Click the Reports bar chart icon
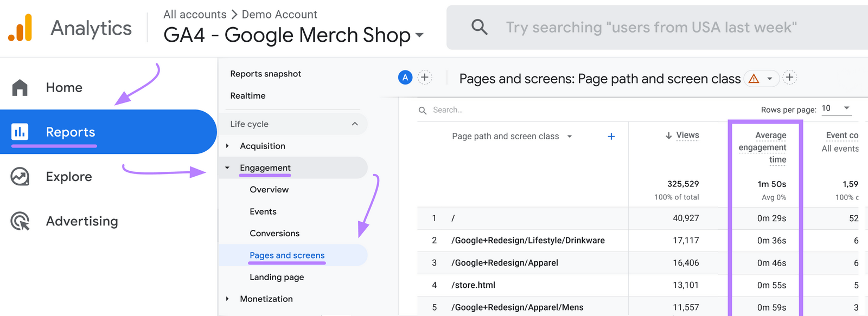The width and height of the screenshot is (868, 316). (x=20, y=132)
